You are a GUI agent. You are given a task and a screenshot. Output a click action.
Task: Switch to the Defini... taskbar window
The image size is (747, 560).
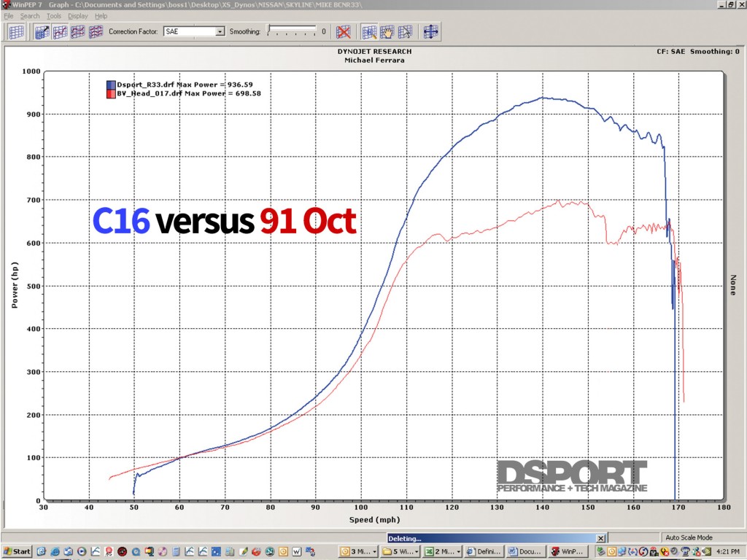[484, 551]
